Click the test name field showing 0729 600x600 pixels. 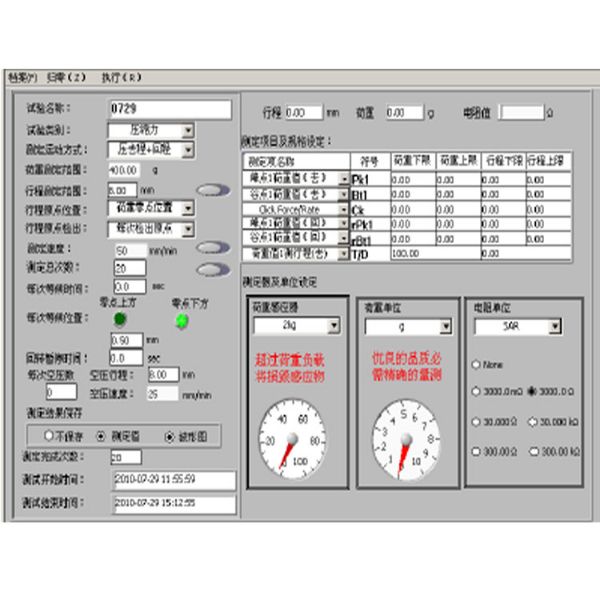(168, 108)
